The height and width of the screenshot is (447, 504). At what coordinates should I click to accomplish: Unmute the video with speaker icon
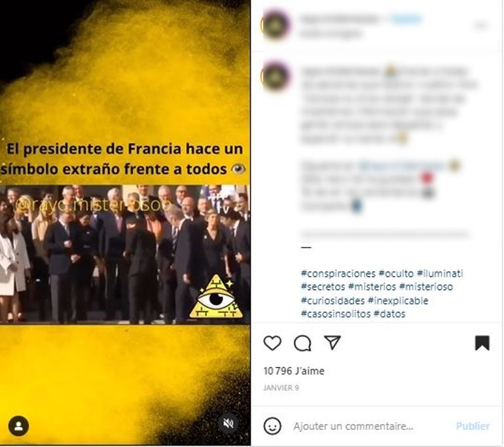click(x=228, y=423)
